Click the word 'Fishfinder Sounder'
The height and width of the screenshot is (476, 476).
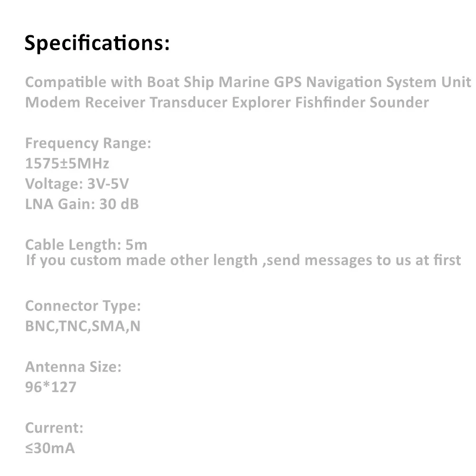tap(362, 103)
